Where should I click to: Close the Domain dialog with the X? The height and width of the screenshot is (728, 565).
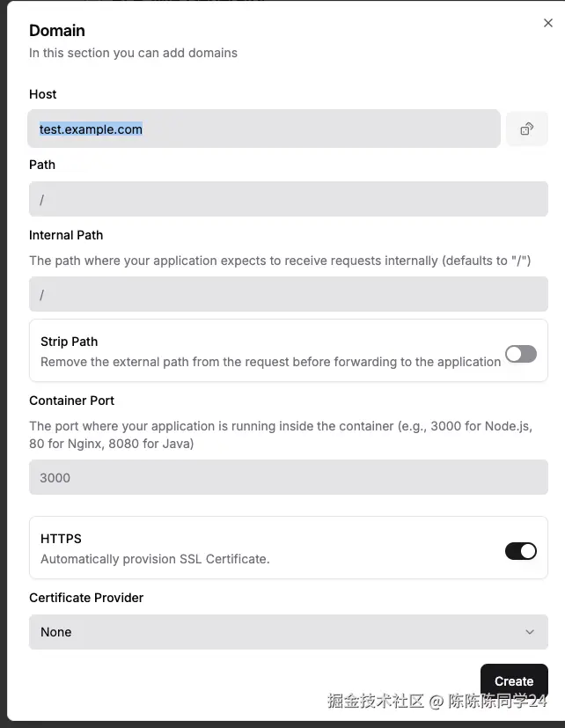(548, 24)
